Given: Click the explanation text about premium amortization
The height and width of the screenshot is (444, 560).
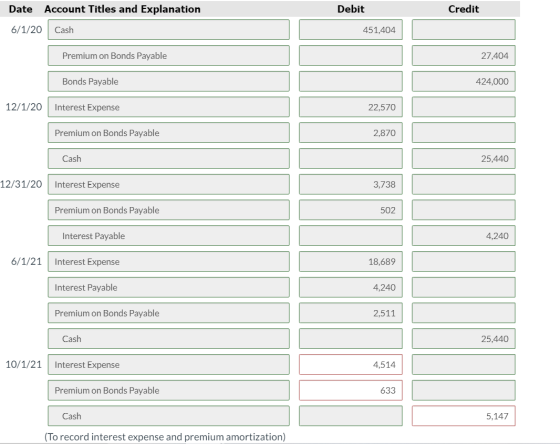Looking at the screenshot, I should click(x=165, y=437).
